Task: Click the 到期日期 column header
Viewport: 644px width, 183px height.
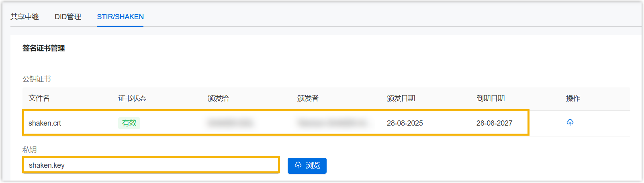Action: click(x=491, y=98)
